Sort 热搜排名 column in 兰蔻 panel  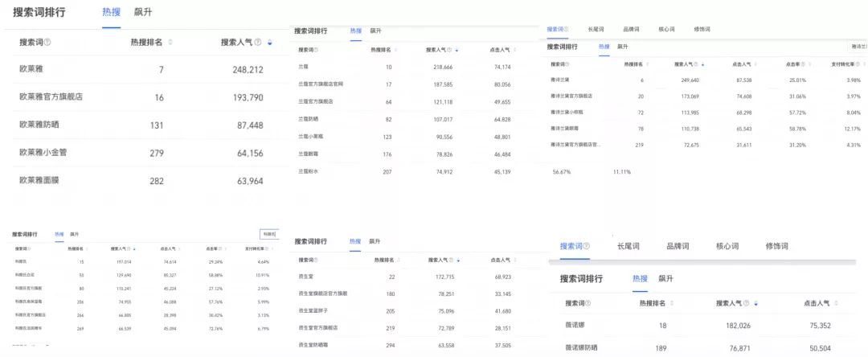[396, 50]
